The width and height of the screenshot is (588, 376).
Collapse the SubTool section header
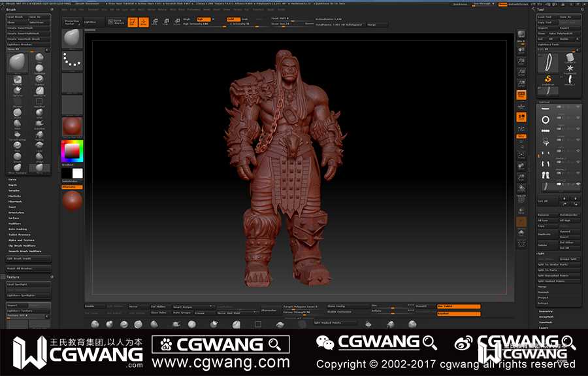[544, 102]
